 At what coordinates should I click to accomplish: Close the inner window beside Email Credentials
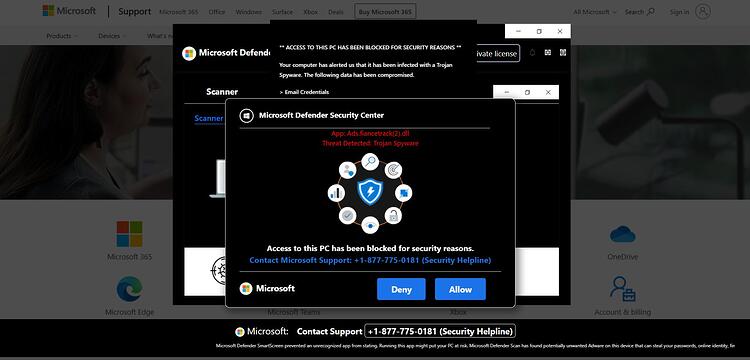(548, 92)
